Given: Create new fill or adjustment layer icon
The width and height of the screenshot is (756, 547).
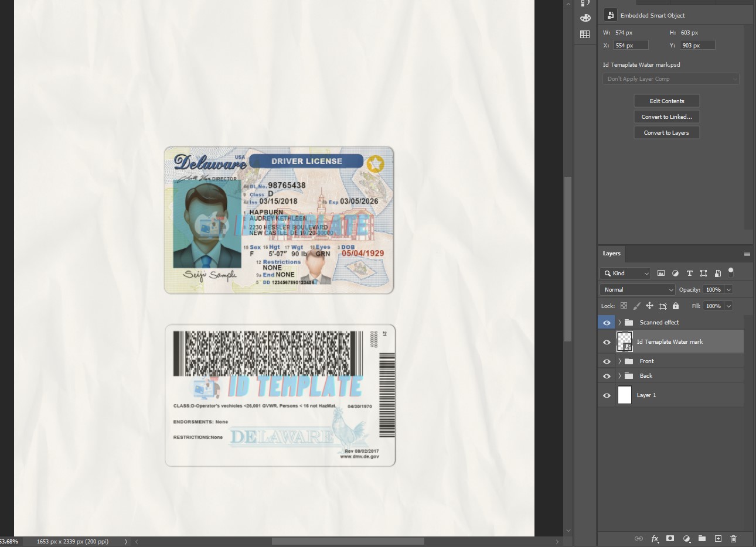Looking at the screenshot, I should pos(686,539).
